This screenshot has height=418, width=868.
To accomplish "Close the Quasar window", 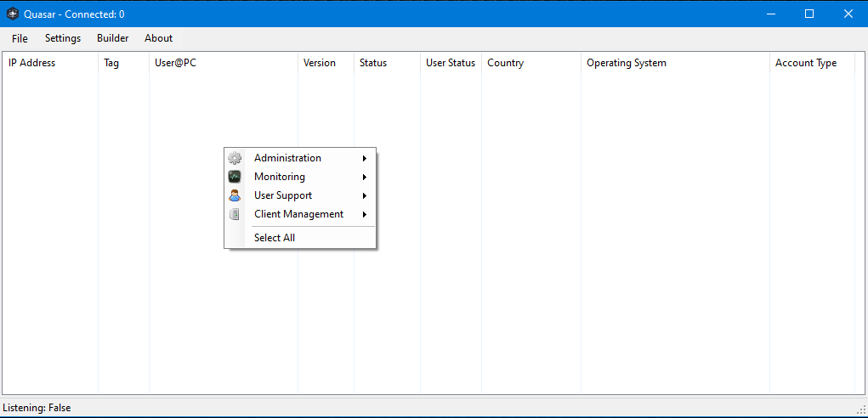I will [x=848, y=14].
